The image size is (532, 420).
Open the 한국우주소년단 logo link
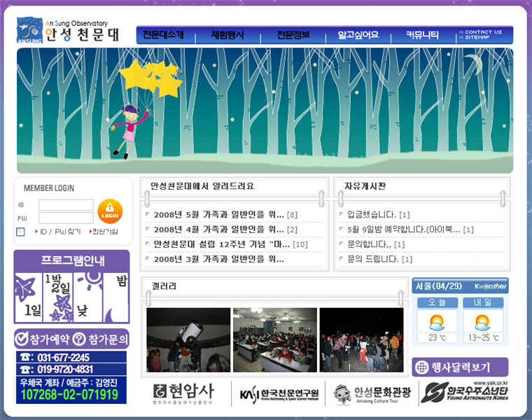tap(465, 392)
